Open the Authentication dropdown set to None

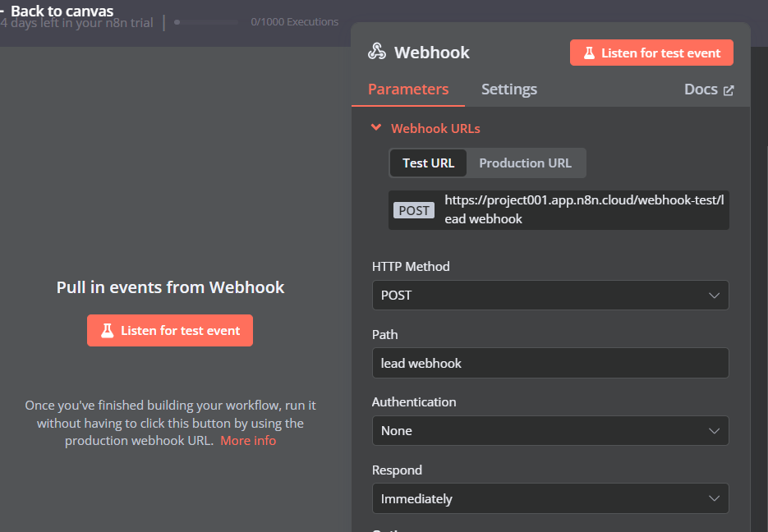pos(550,431)
